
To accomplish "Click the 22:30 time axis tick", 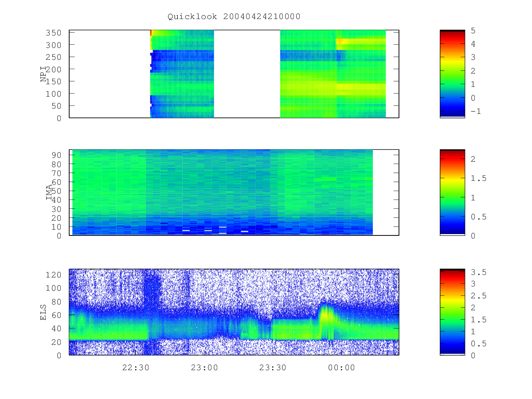I will coord(135,367).
